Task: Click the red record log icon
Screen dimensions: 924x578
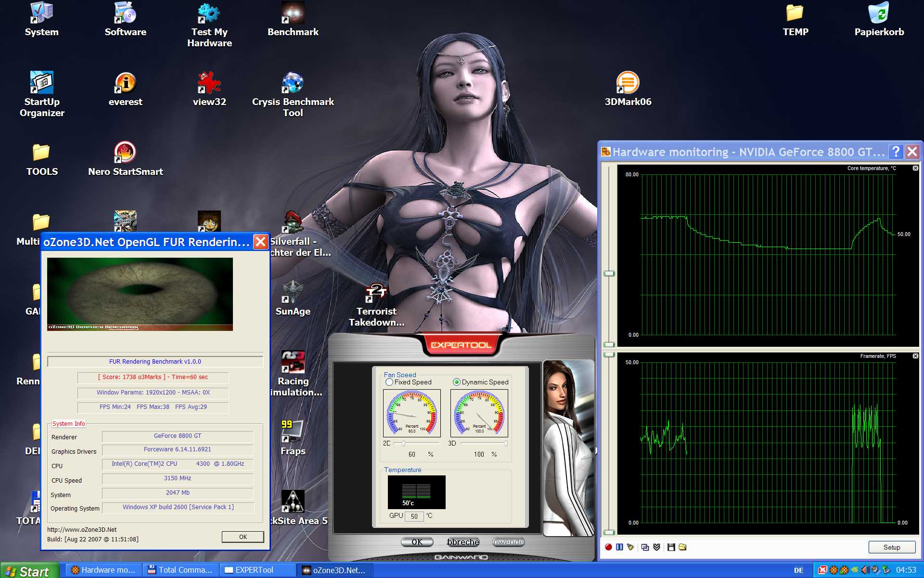Action: pyautogui.click(x=608, y=547)
